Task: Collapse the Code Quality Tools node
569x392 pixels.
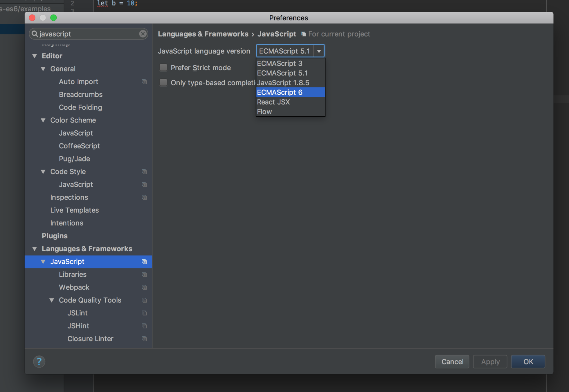Action: 52,300
